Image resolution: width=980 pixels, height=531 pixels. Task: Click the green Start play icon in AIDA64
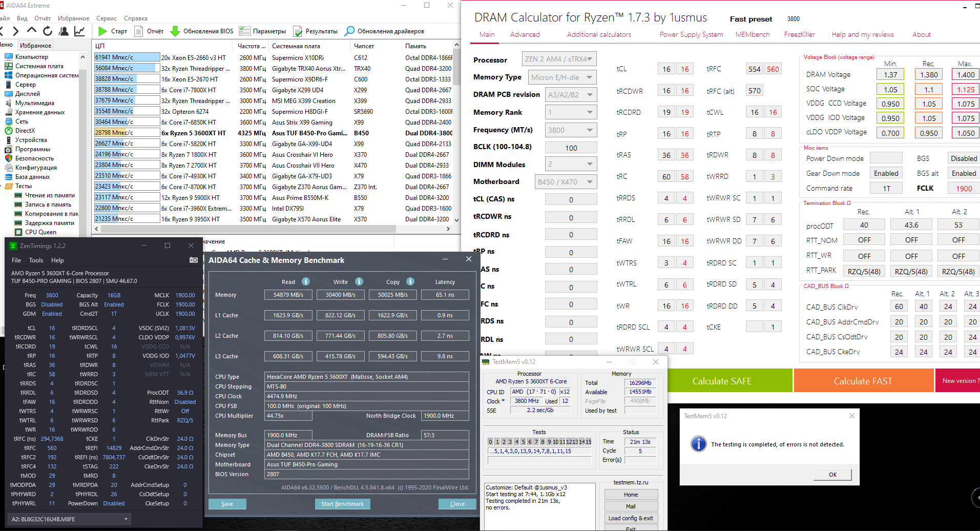102,31
